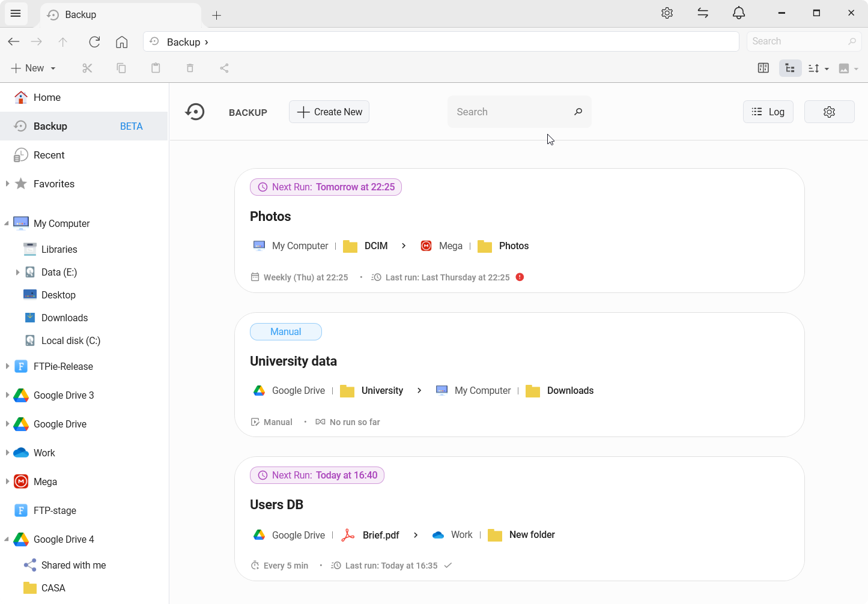
Task: Click the Cut icon in the toolbar
Action: click(87, 68)
